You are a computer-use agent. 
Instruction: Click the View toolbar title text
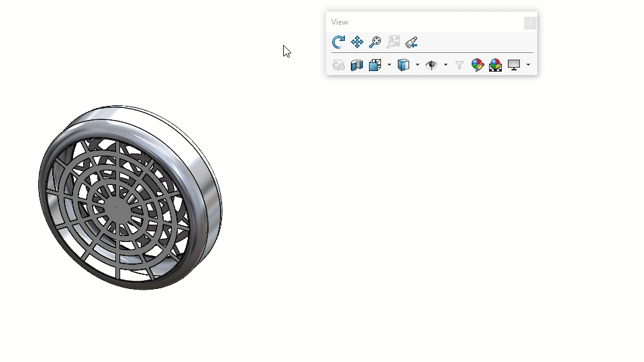coord(339,22)
